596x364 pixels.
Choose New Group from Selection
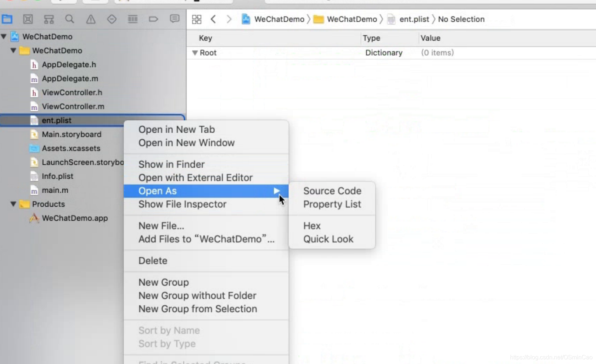click(x=206, y=309)
